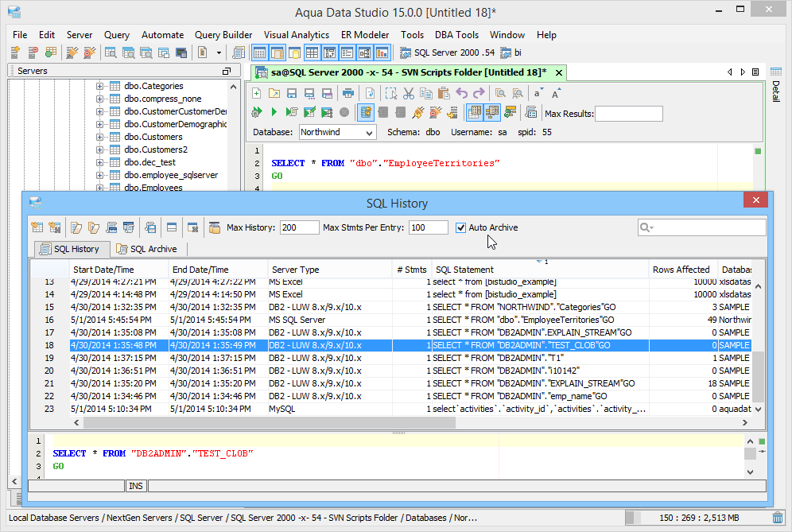The image size is (792, 532).
Task: Switch to the SQL Archive tab
Action: [x=147, y=249]
